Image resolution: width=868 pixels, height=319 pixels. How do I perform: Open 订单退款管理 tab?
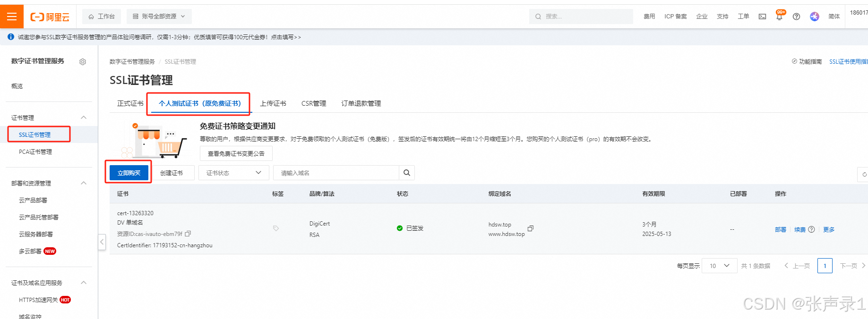coord(361,103)
